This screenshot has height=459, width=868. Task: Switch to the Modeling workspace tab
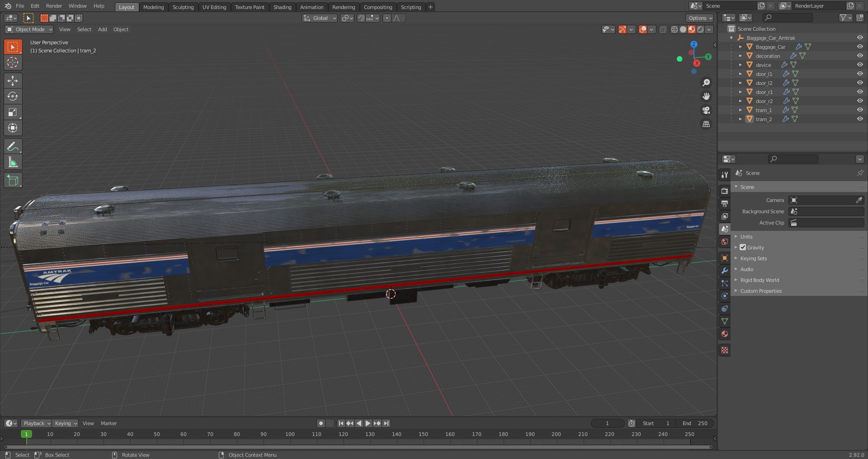coord(153,7)
